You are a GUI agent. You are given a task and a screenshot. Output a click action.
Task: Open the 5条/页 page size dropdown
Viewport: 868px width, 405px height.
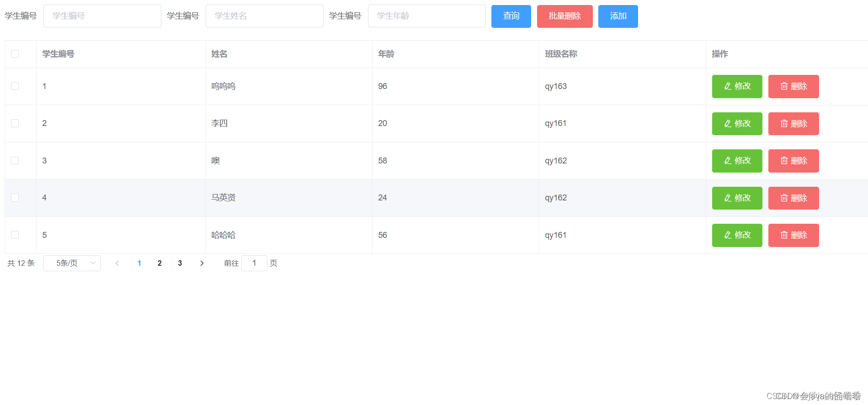[72, 263]
